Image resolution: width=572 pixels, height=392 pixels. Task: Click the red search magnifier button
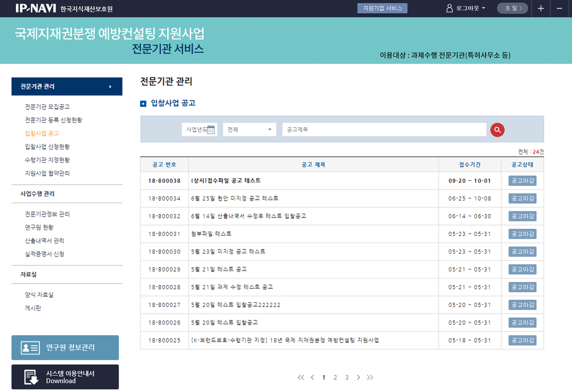tap(497, 130)
